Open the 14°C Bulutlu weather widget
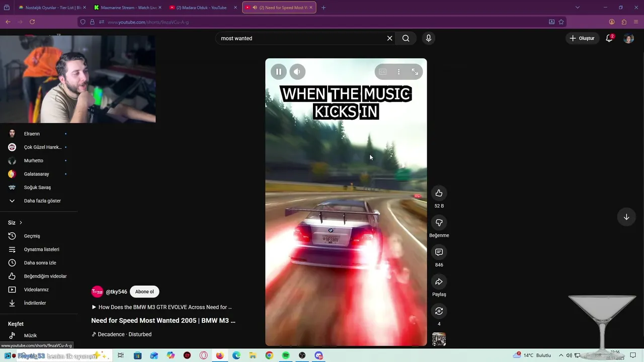Viewport: 644px width, 362px height. point(532,355)
